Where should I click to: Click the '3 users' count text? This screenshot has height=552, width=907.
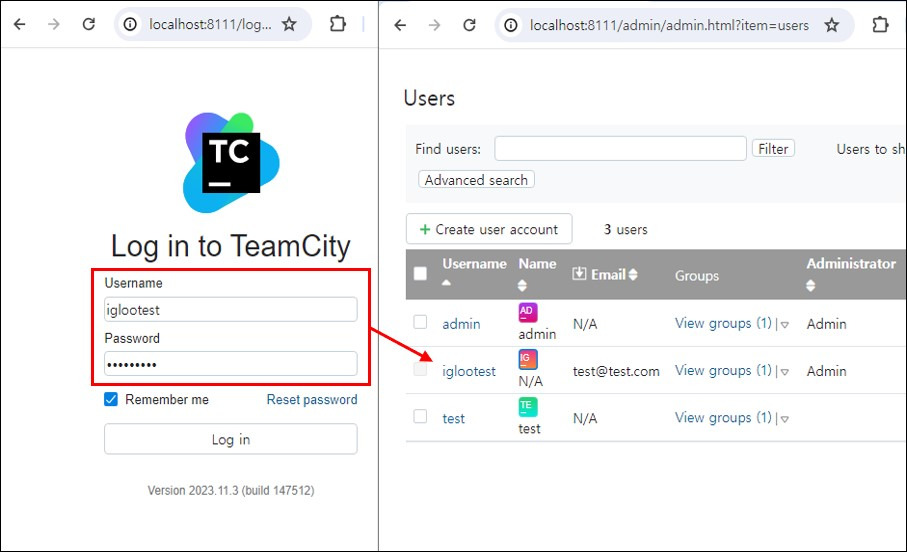(625, 230)
